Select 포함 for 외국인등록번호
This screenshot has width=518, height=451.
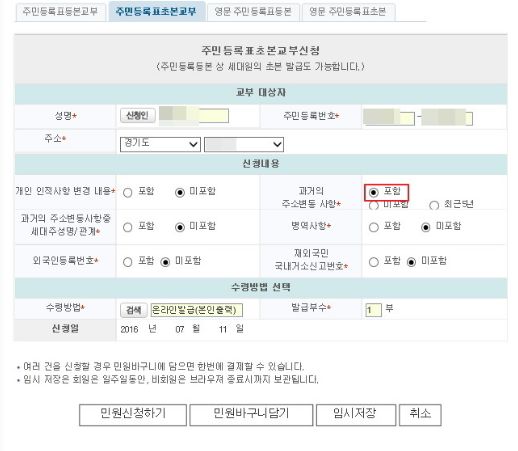click(x=128, y=262)
